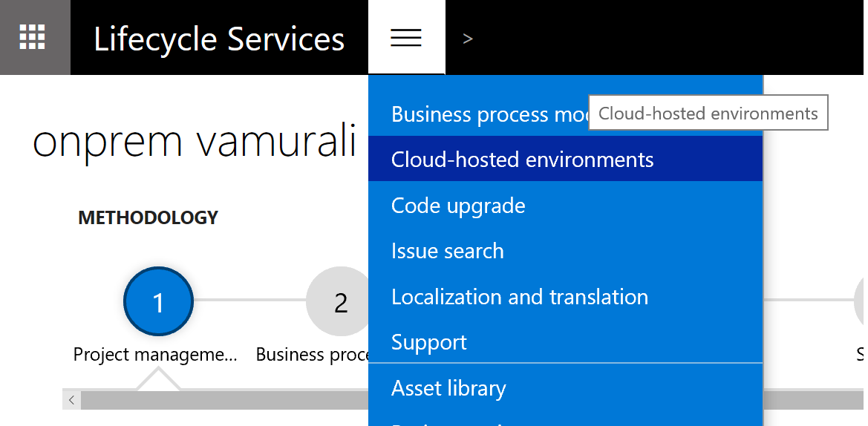Click the METHODOLOGY section heading
The image size is (868, 426).
click(148, 217)
